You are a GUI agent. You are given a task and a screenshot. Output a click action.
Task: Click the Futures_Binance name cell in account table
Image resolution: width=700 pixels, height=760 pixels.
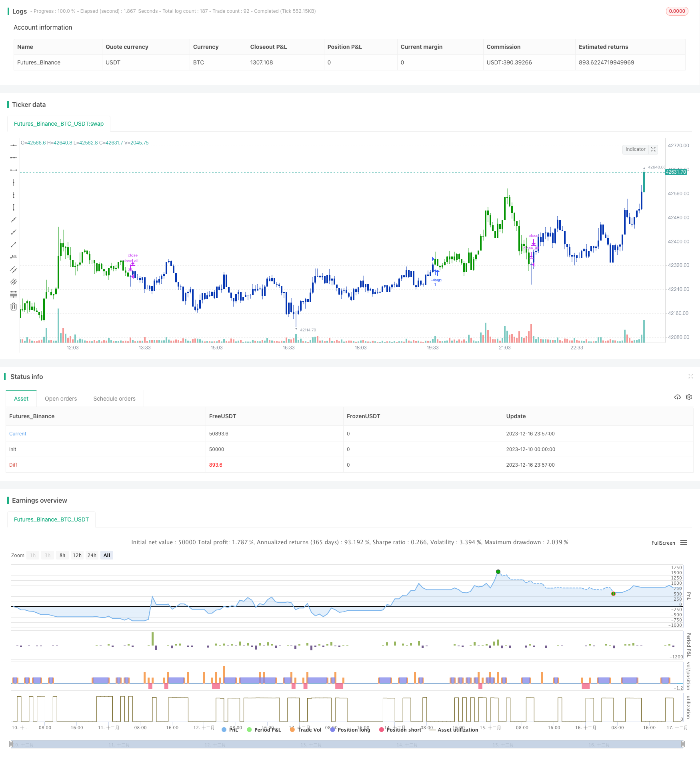pos(39,62)
